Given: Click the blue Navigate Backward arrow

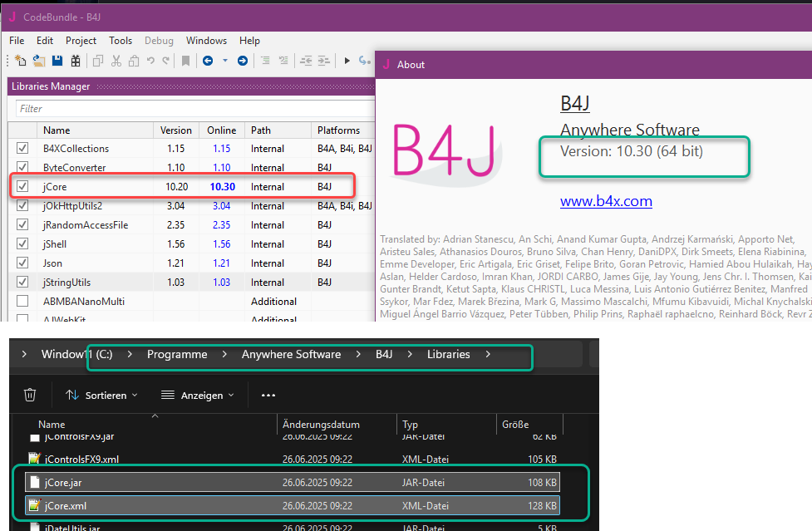Looking at the screenshot, I should 208,61.
